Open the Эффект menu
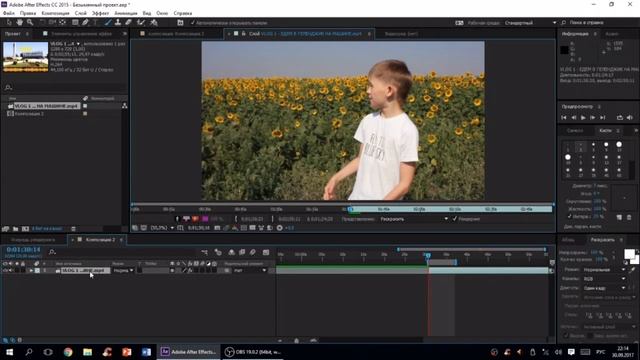Image resolution: width=640 pixels, height=360 pixels. (100, 13)
